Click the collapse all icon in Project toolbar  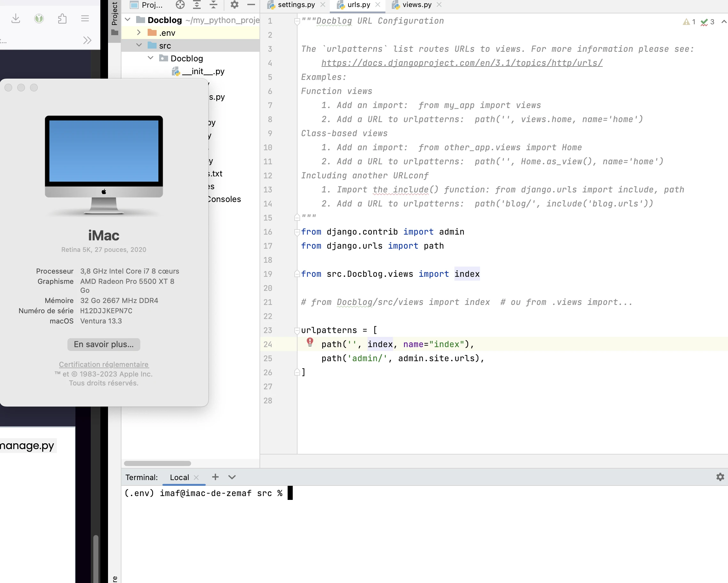[x=213, y=5]
